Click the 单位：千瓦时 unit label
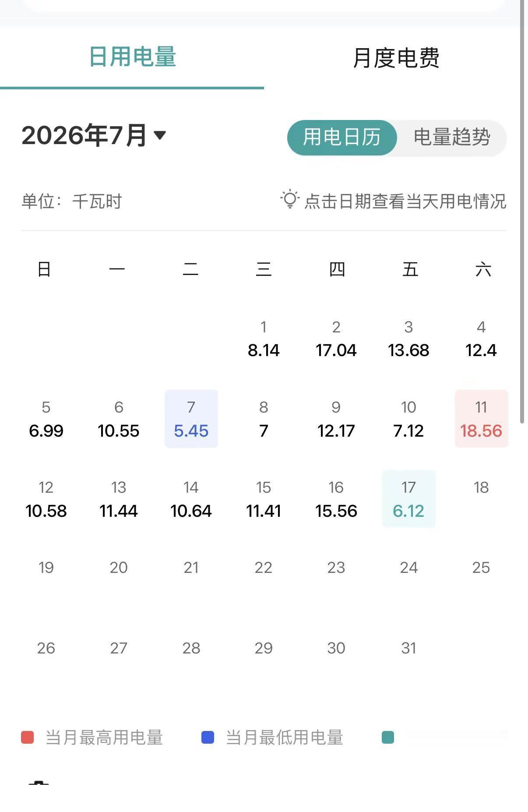528x812 pixels. click(x=71, y=201)
